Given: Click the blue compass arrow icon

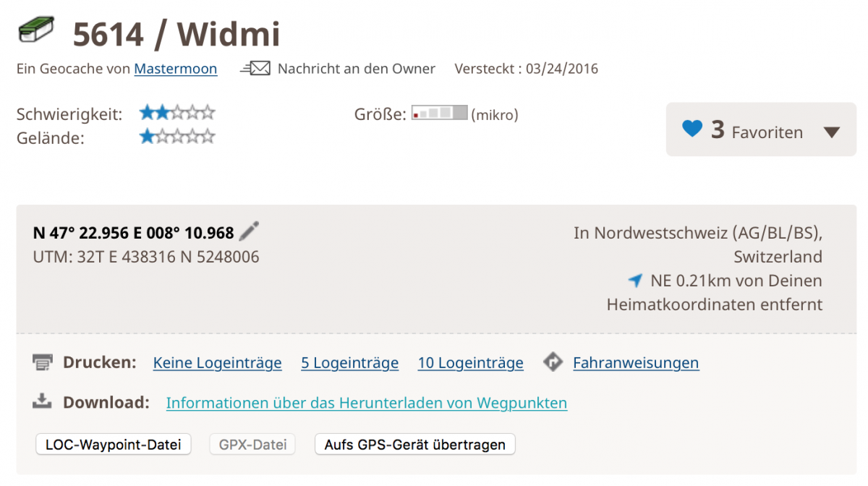Looking at the screenshot, I should (x=635, y=281).
